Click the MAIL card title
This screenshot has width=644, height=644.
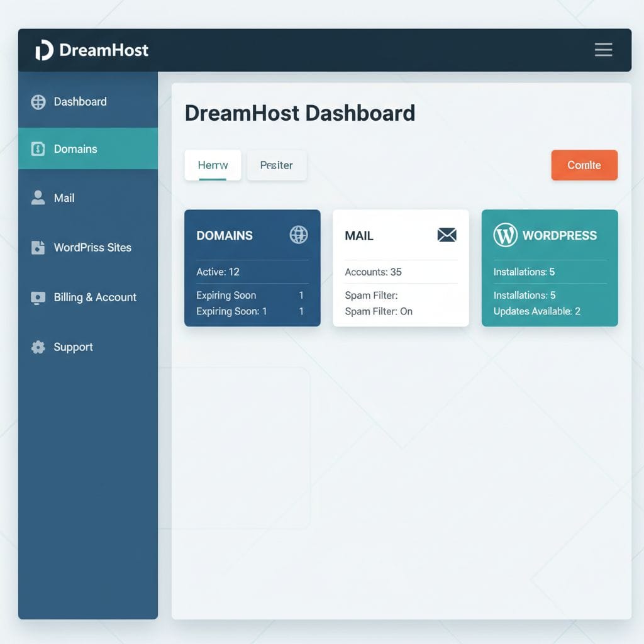(359, 236)
